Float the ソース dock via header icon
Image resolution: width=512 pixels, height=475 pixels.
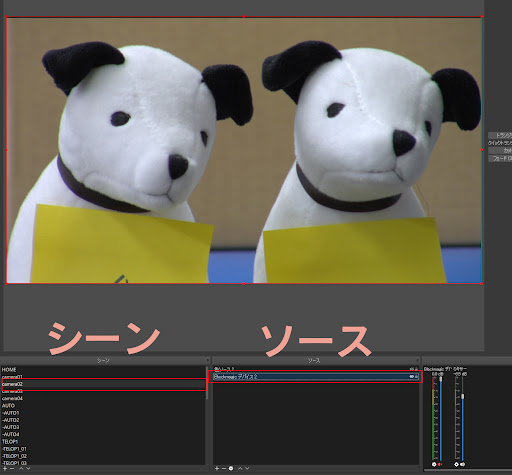pos(417,360)
